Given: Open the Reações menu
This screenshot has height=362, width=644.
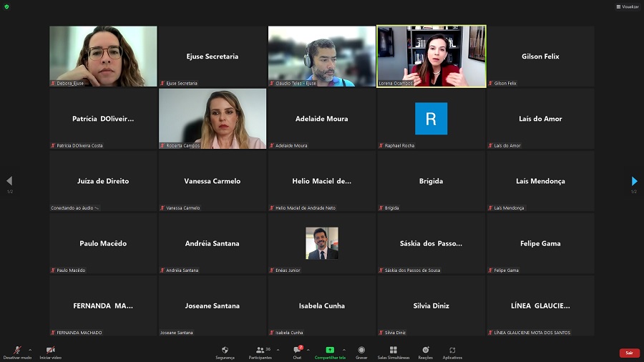Looking at the screenshot, I should pyautogui.click(x=426, y=352).
